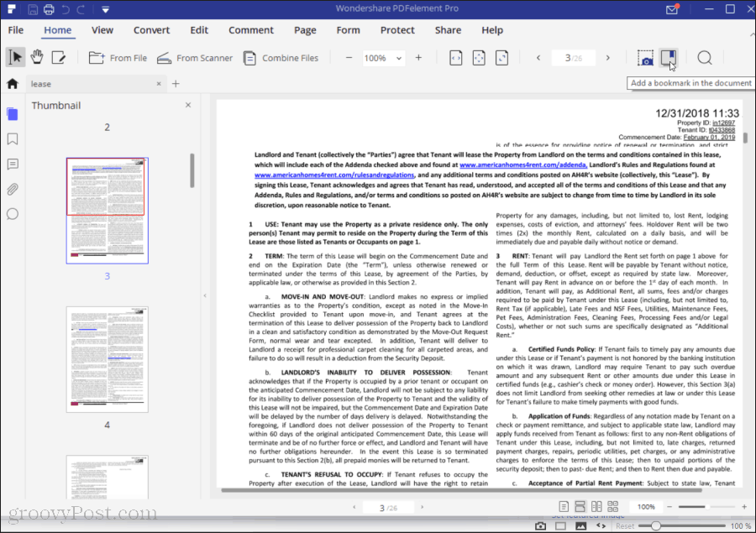Open page 4 from thumbnail panel

click(107, 359)
